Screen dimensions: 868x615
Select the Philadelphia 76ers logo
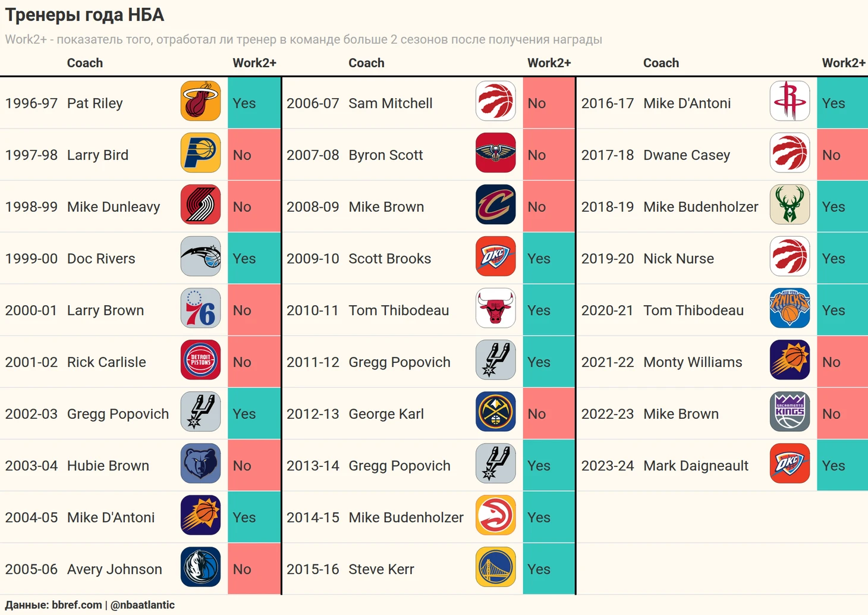200,308
